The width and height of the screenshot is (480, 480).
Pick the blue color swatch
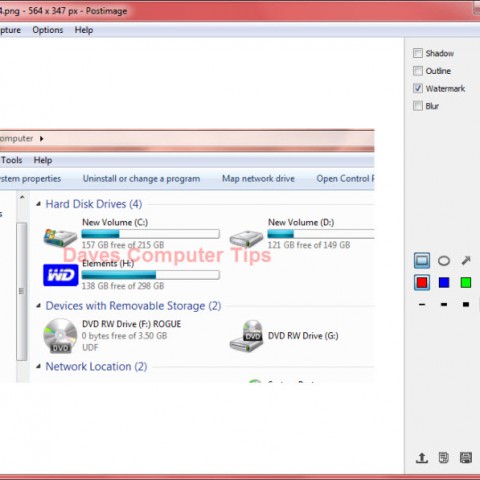click(444, 283)
